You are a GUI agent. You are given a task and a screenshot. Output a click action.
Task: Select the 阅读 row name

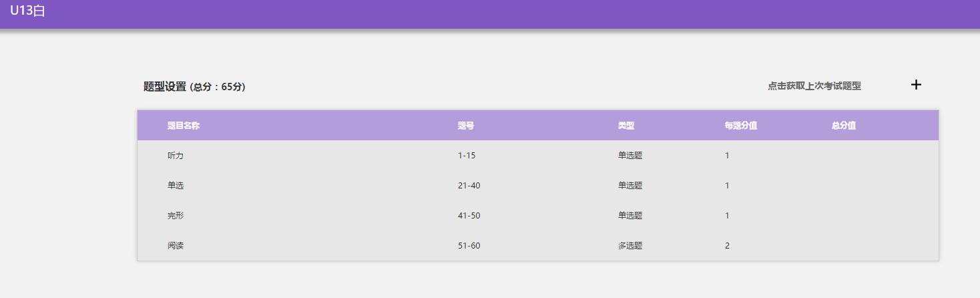[176, 246]
